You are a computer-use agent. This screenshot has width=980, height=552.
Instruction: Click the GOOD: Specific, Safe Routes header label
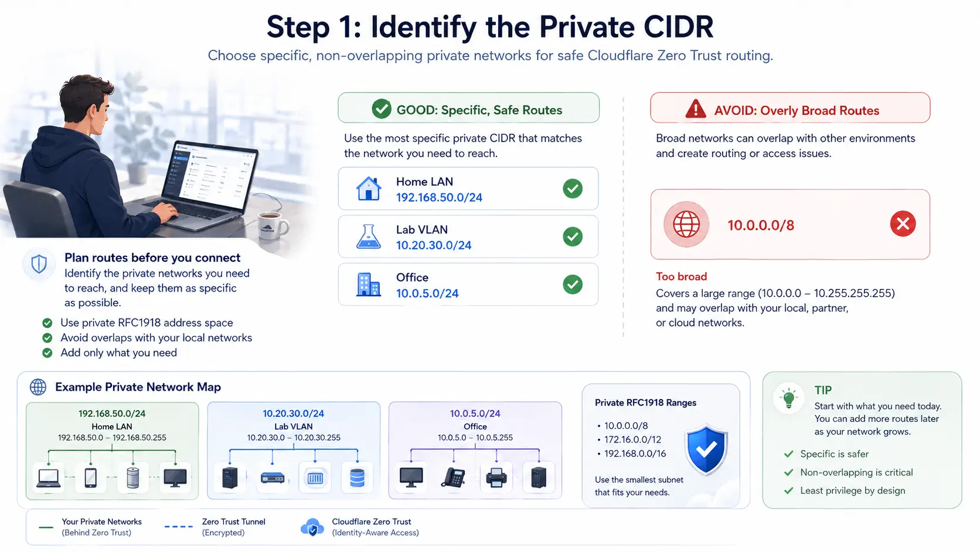[479, 110]
